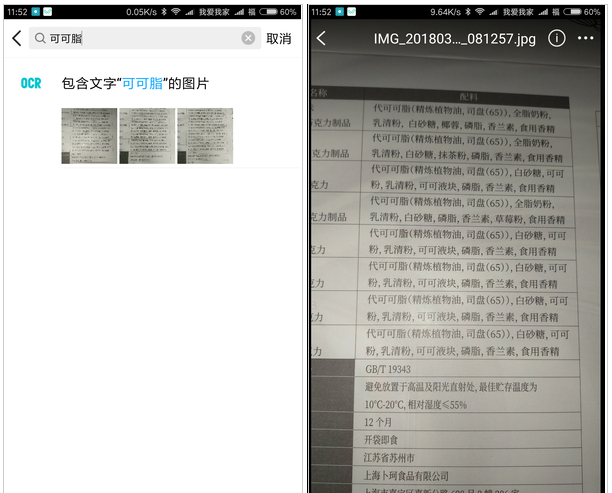The height and width of the screenshot is (493, 612).
Task: Focus the search field containing 可可脂
Action: click(145, 38)
